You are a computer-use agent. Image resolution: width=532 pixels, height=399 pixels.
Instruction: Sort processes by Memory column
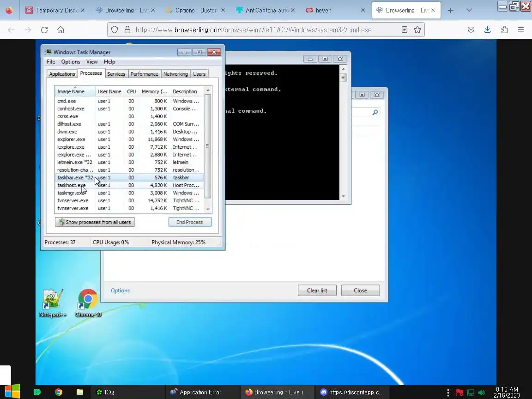pyautogui.click(x=154, y=91)
